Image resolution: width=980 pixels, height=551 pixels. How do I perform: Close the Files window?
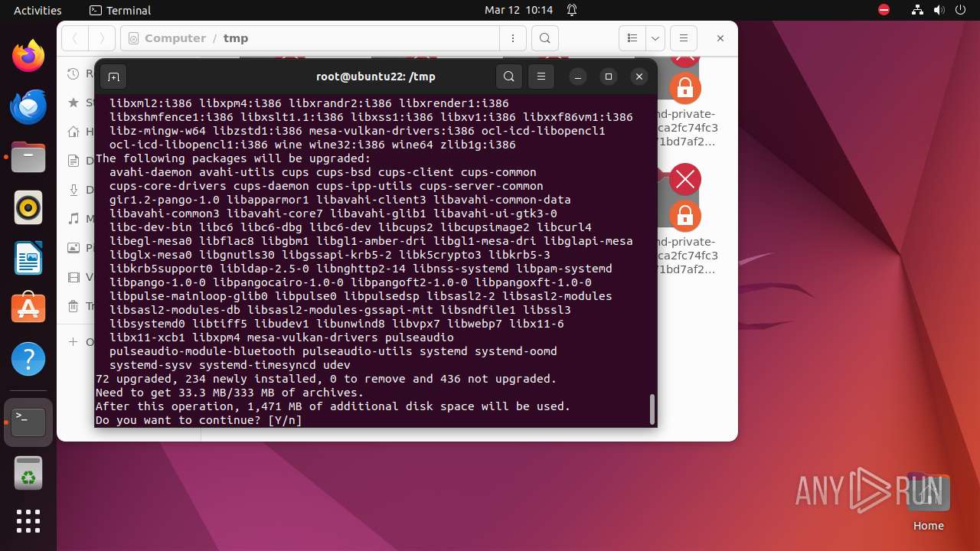pyautogui.click(x=720, y=38)
